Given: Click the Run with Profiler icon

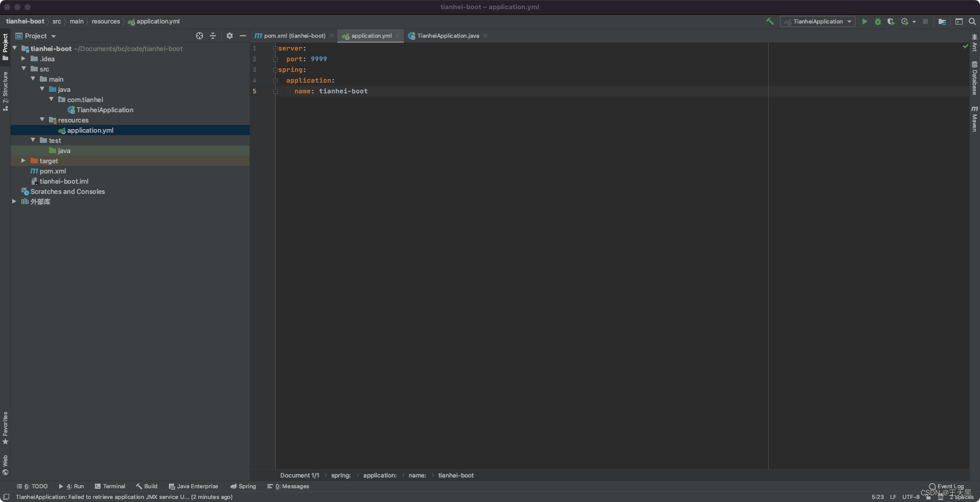Looking at the screenshot, I should pyautogui.click(x=904, y=21).
